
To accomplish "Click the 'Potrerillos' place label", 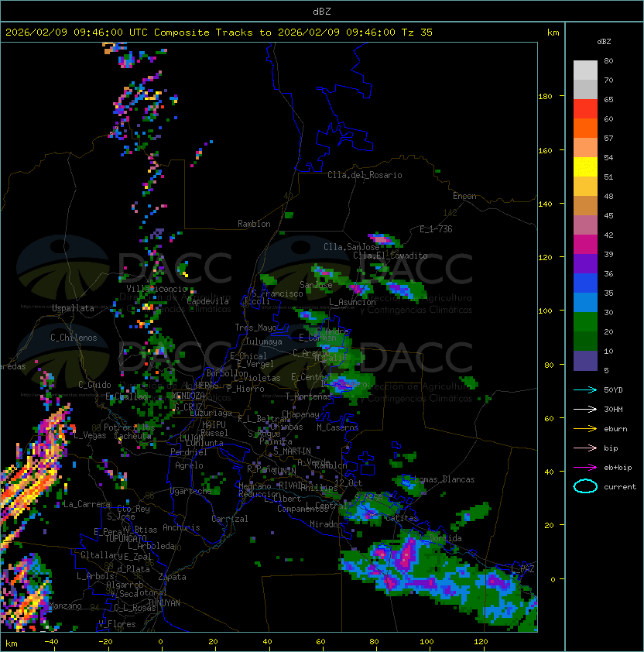I will (x=129, y=427).
